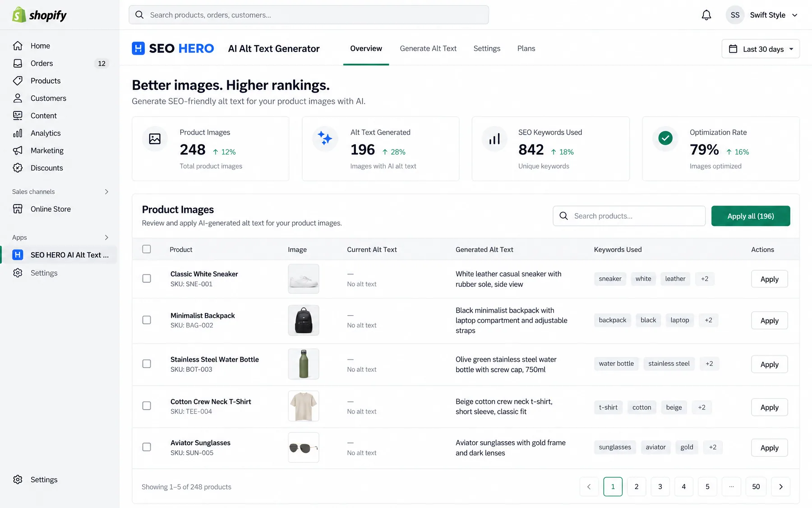Viewport: 812px width, 508px height.
Task: Open the Minimalist Backpack image thumbnail
Action: [304, 320]
